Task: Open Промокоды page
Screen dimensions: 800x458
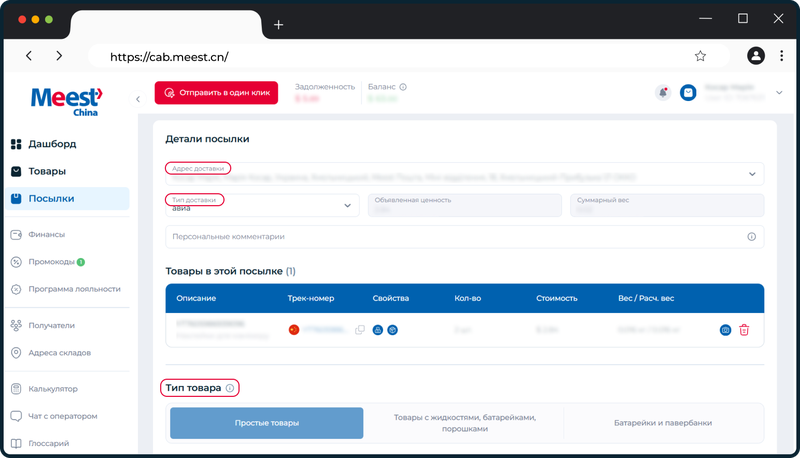Action: coord(52,262)
